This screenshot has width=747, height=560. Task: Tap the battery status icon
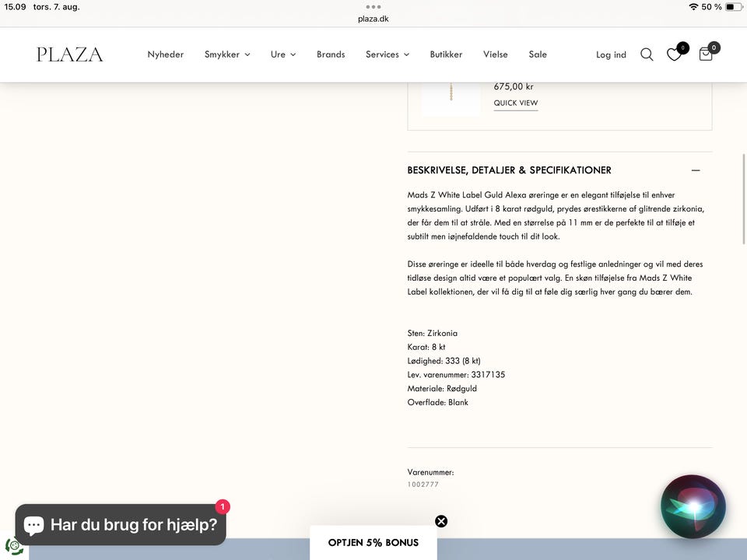(x=734, y=7)
